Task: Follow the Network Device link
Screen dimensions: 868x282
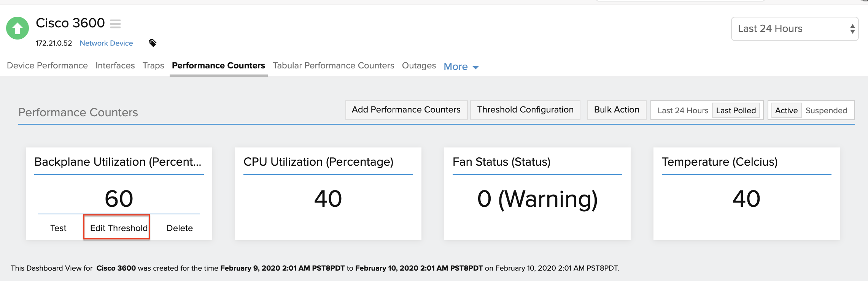Action: coord(106,43)
